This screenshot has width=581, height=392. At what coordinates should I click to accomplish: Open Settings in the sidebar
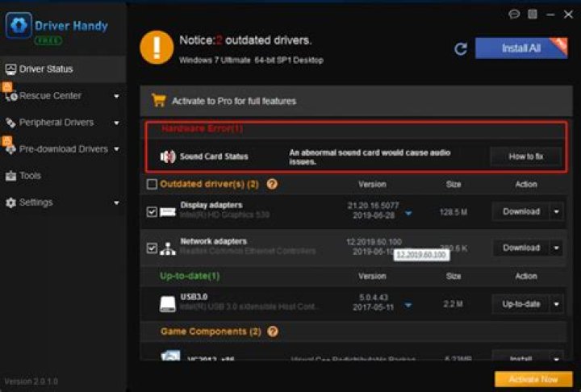coord(63,202)
